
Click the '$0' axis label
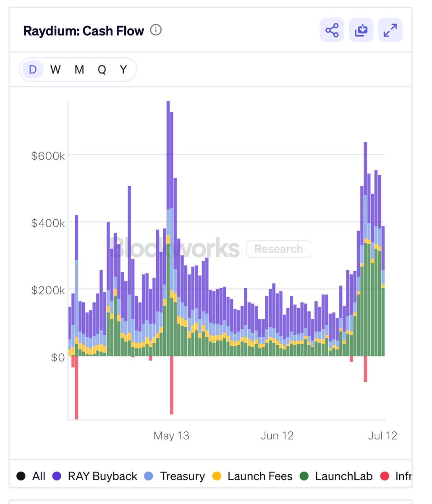pyautogui.click(x=58, y=357)
